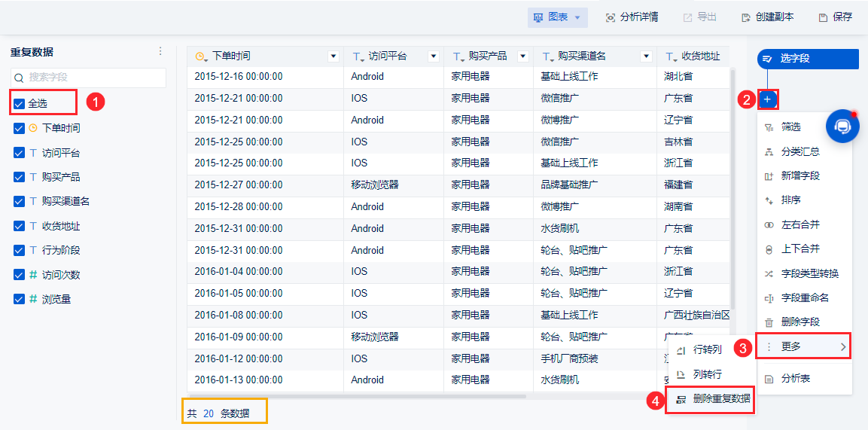Choose 上下合并 union option
The height and width of the screenshot is (430, 868).
pyautogui.click(x=804, y=249)
